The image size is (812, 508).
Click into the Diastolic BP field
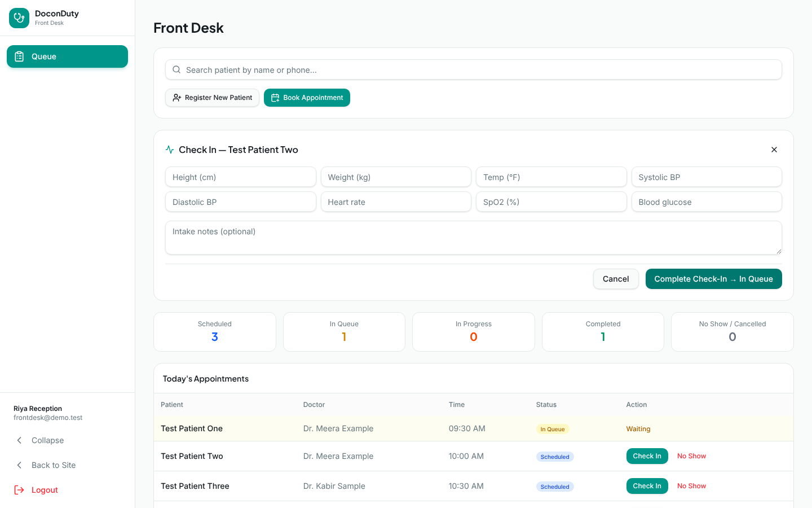tap(241, 202)
